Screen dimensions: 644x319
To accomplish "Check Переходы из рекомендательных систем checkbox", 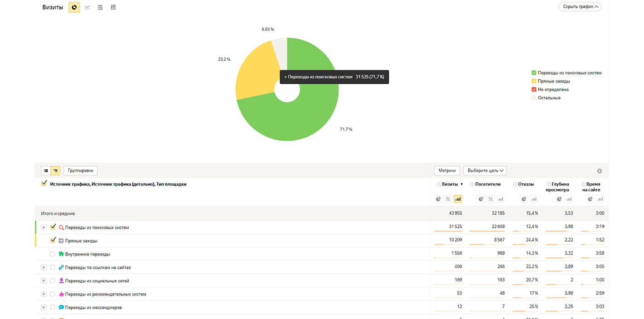I will [52, 294].
